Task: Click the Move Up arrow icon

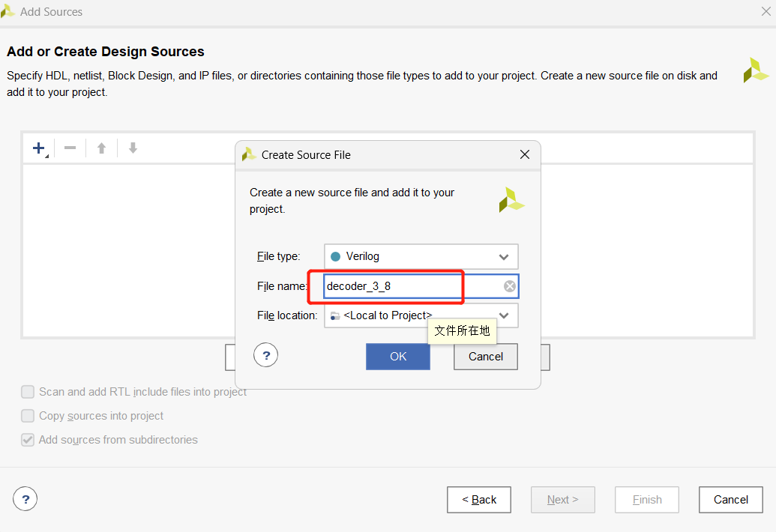Action: (101, 148)
